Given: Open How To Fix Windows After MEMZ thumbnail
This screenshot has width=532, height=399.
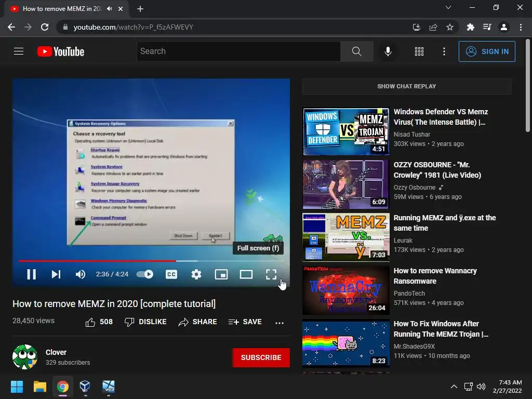Looking at the screenshot, I should [345, 343].
